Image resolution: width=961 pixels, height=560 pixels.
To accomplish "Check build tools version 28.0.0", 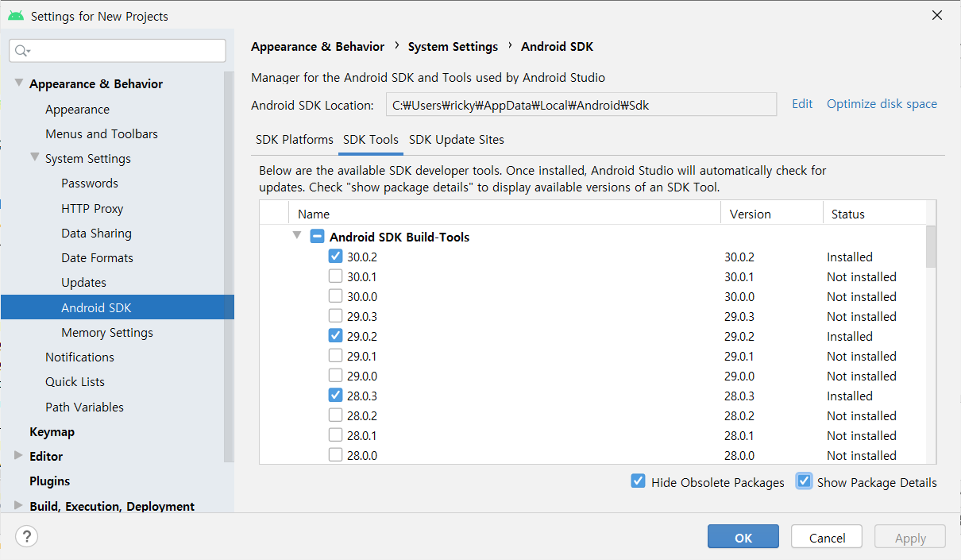I will 336,455.
